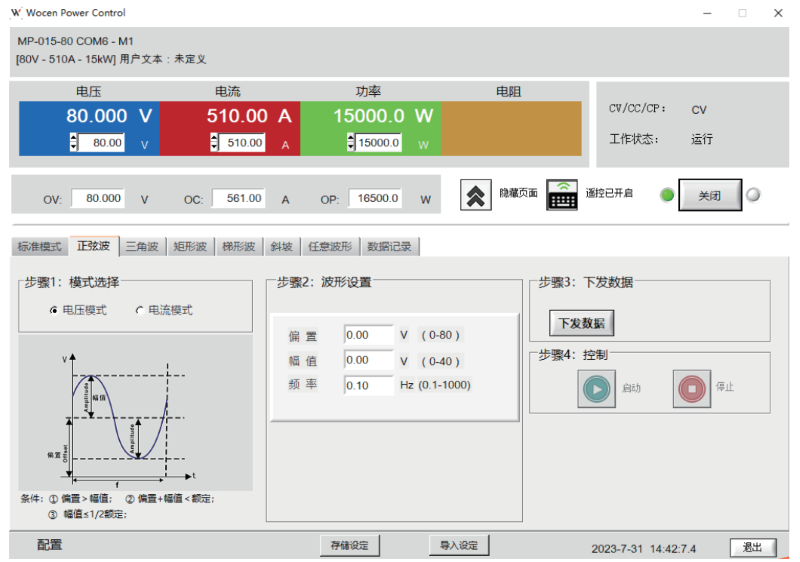The height and width of the screenshot is (562, 800).
Task: Click the green status indicator light
Action: pos(667,194)
